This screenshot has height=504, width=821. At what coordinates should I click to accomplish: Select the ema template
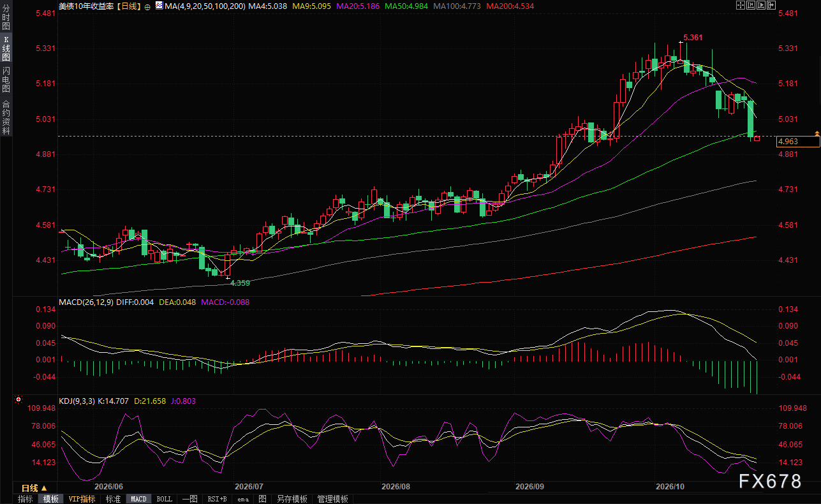(x=243, y=499)
